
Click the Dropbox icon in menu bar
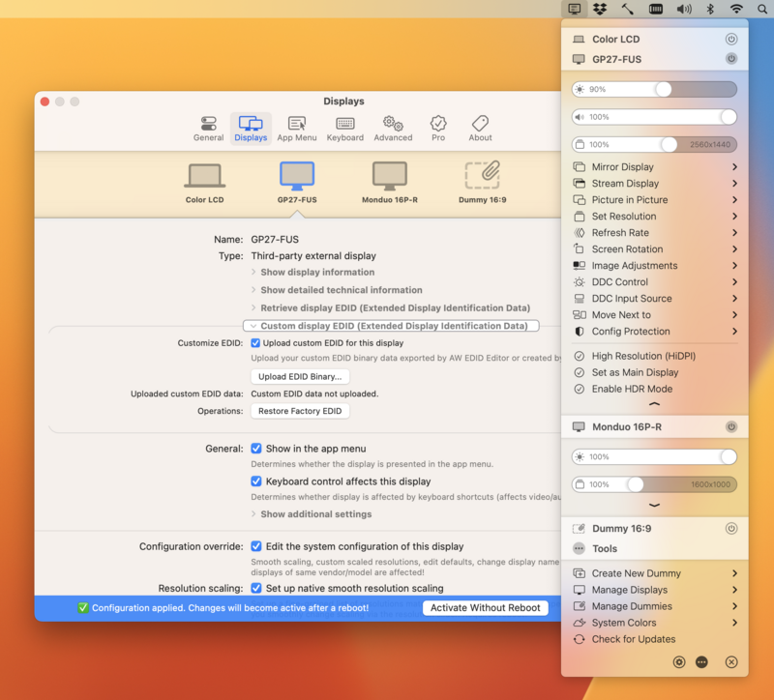(600, 9)
